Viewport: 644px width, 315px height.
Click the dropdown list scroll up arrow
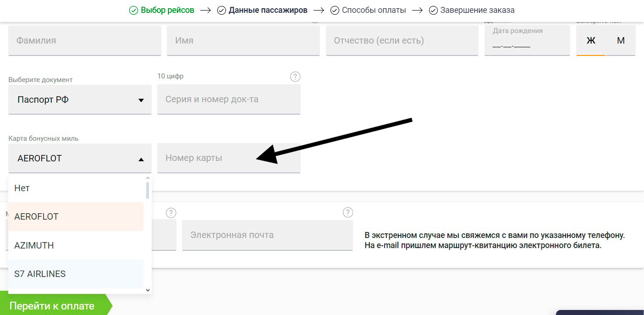148,178
